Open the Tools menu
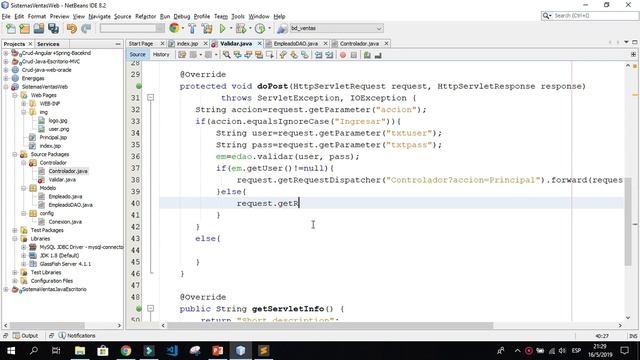Viewport: 640px width, 360px height. pyautogui.click(x=238, y=16)
